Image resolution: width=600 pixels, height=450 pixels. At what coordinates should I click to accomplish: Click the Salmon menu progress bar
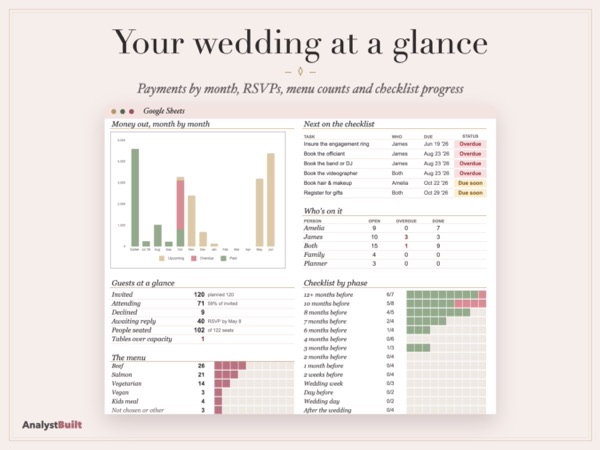pyautogui.click(x=254, y=375)
